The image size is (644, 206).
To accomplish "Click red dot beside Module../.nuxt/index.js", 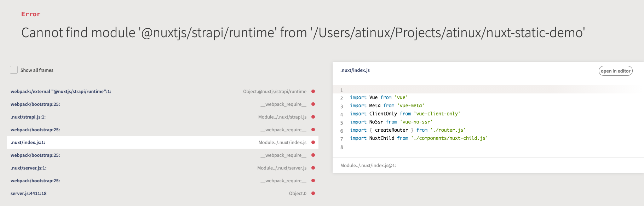I will point(313,142).
